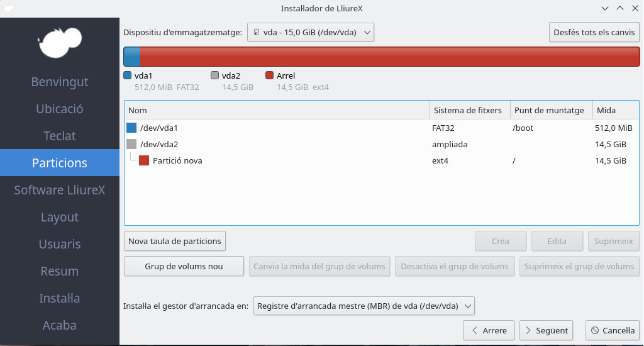Viewport: 644px width, 346px height.
Task: Click the Mida column header
Action: [x=616, y=110]
